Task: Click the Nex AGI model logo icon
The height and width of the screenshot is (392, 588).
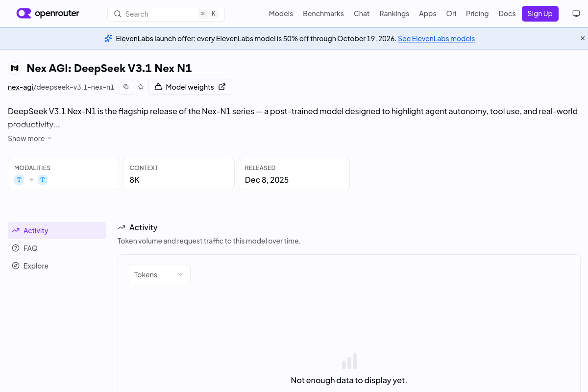Action: [x=15, y=68]
